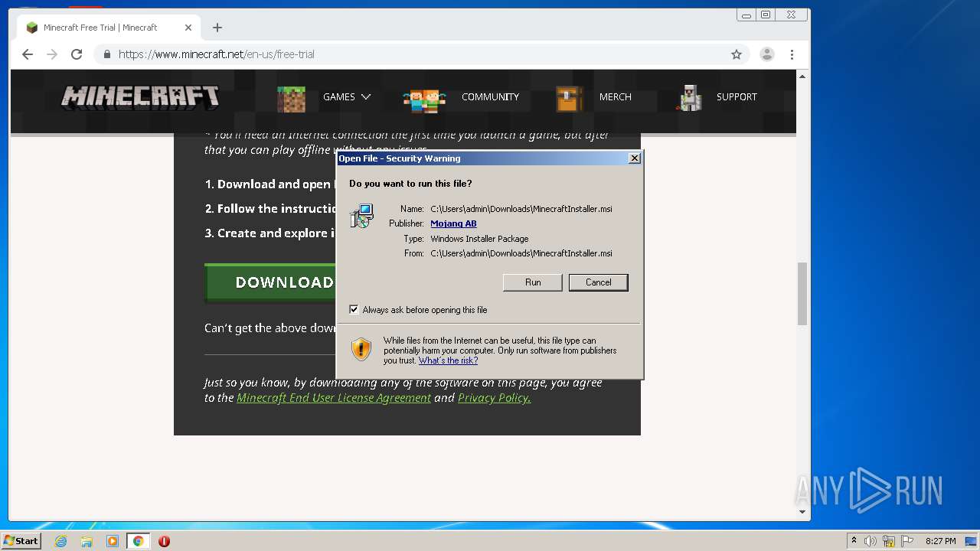Click the site lock icon
Image resolution: width=980 pixels, height=551 pixels.
tap(106, 54)
